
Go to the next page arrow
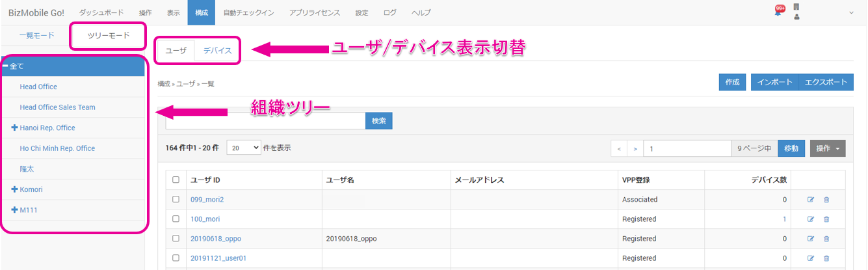tap(635, 148)
